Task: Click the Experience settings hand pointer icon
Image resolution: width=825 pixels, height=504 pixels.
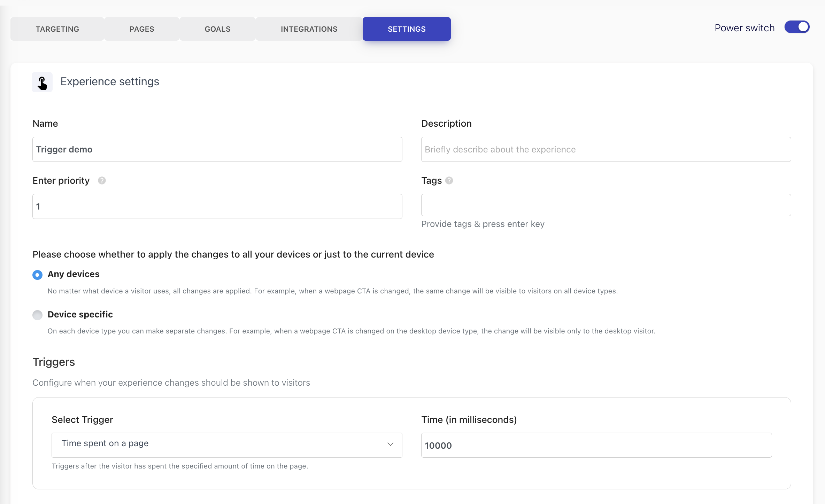Action: click(x=42, y=82)
